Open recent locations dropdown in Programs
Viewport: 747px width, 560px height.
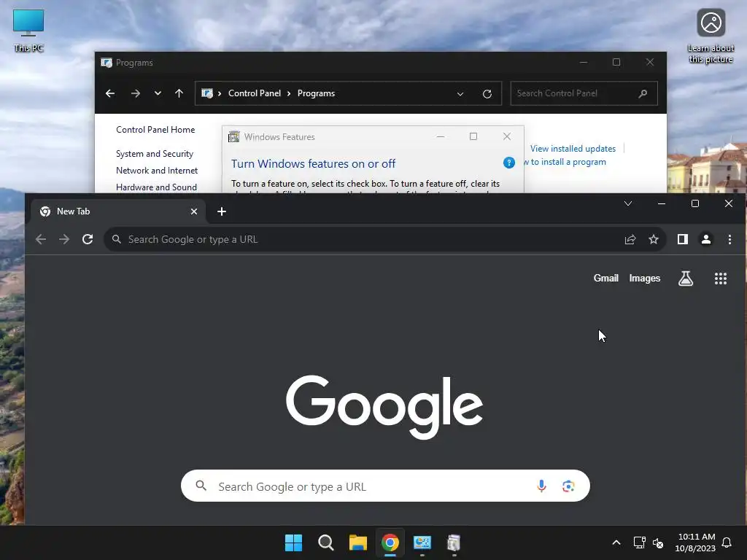[158, 93]
